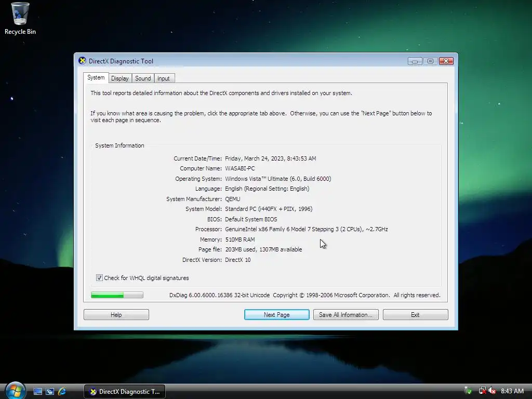Screen dimensions: 532x399
Task: Click the manufacturer value 'QEMU'
Action: click(x=232, y=199)
